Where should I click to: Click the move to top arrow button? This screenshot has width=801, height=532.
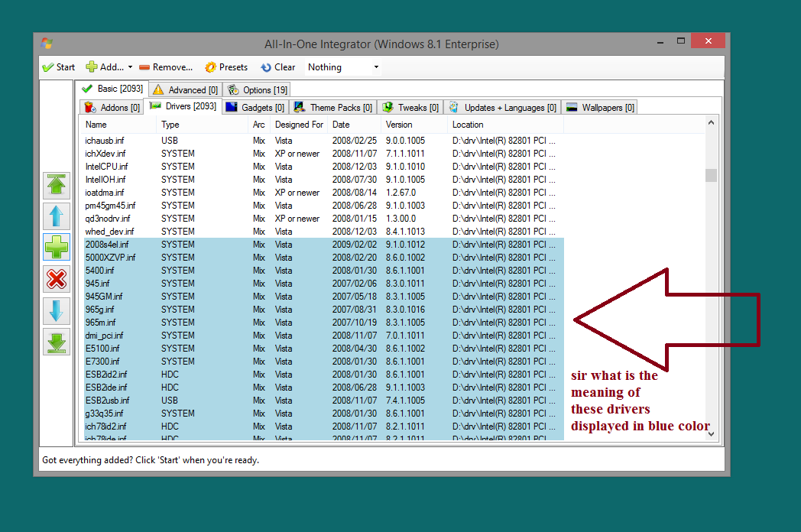[x=57, y=185]
